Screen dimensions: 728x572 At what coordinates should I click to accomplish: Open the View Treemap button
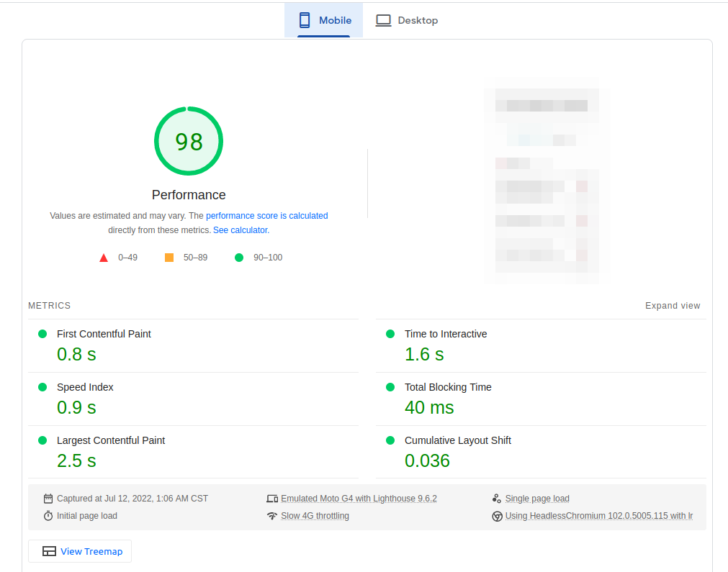[80, 551]
